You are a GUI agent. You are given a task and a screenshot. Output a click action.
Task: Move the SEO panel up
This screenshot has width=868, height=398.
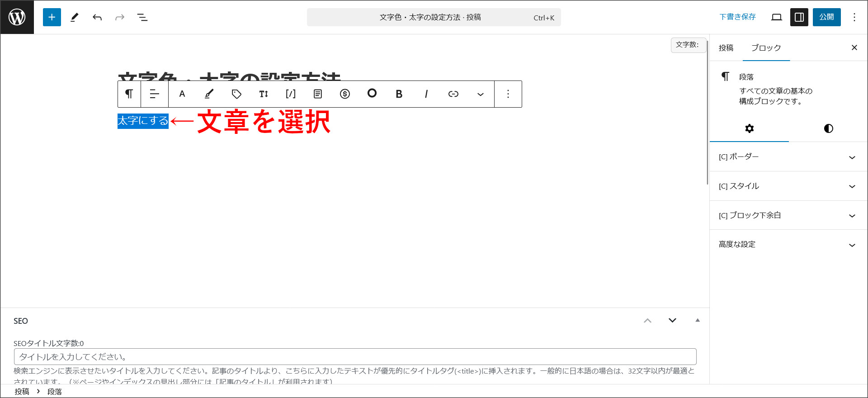(x=648, y=321)
